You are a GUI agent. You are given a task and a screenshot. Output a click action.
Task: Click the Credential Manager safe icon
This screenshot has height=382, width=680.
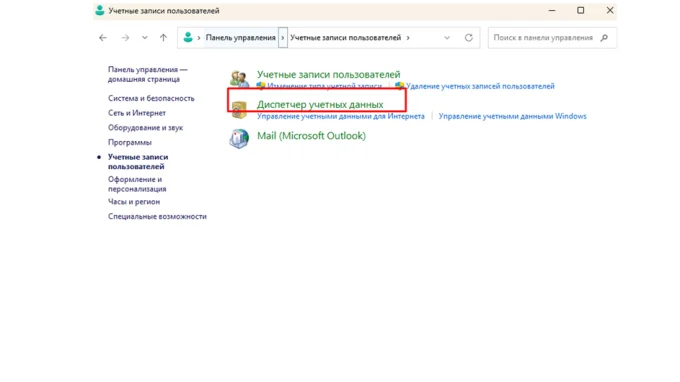tap(239, 109)
